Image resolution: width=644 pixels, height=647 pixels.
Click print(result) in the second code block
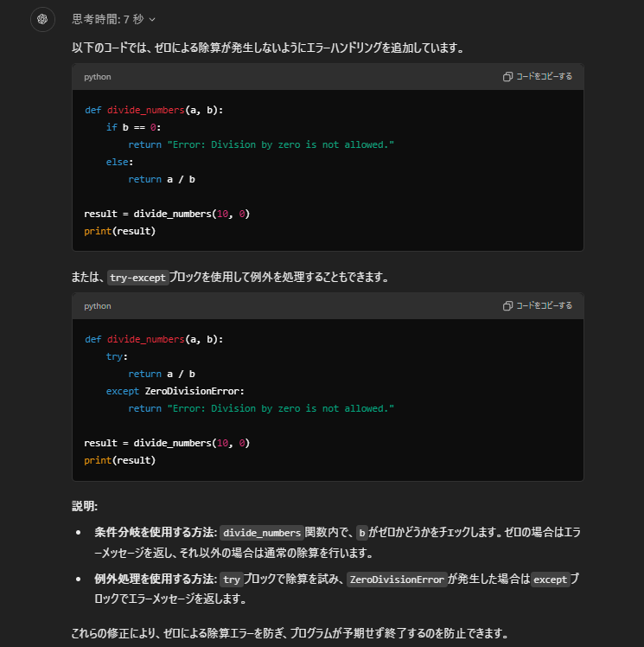[119, 460]
